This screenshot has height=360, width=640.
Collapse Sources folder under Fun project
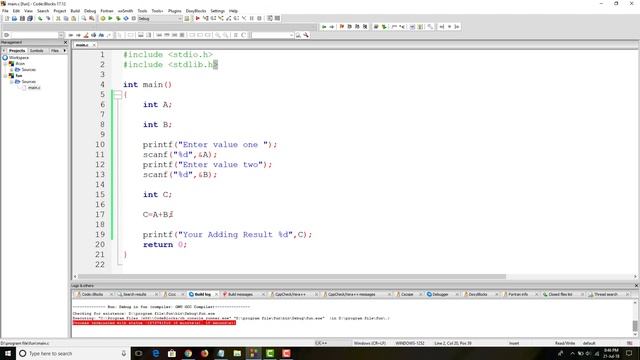[11, 82]
